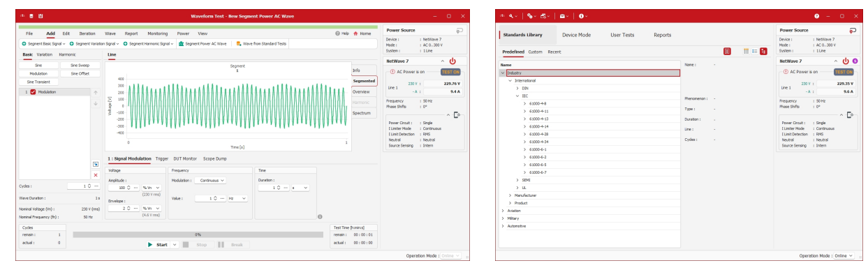Image resolution: width=868 pixels, height=270 pixels.
Task: Switch the standards library to tree view
Action: (x=763, y=52)
